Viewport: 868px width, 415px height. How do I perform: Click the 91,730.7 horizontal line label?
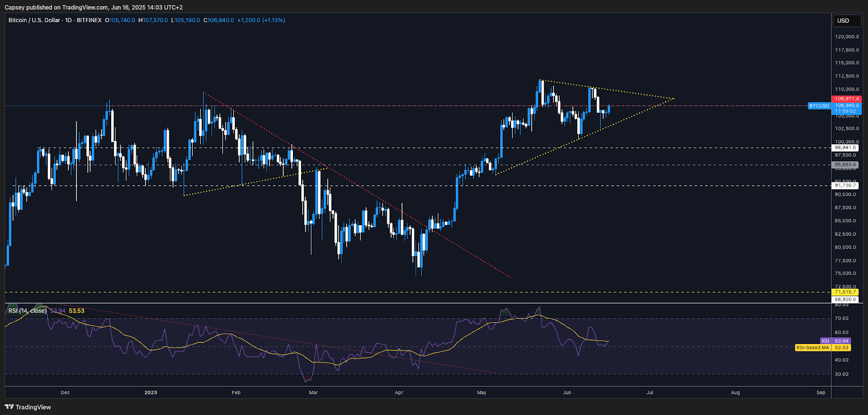[x=845, y=186]
